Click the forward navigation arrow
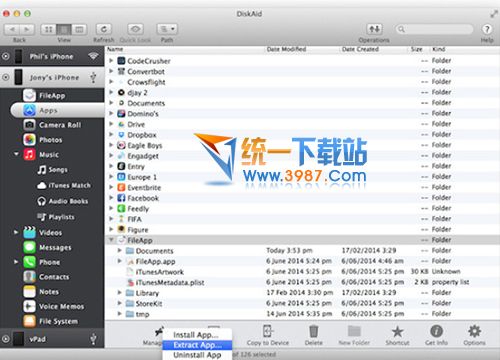Viewport: 500px width, 360px height. [27, 29]
